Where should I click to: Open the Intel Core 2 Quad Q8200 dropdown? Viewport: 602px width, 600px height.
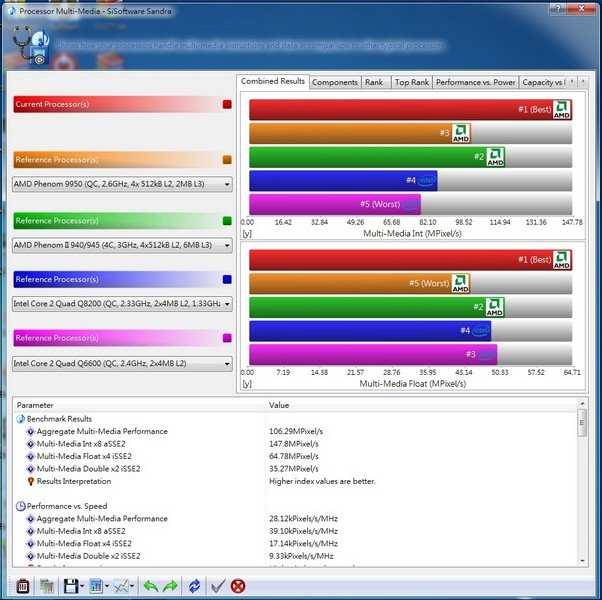(x=122, y=304)
